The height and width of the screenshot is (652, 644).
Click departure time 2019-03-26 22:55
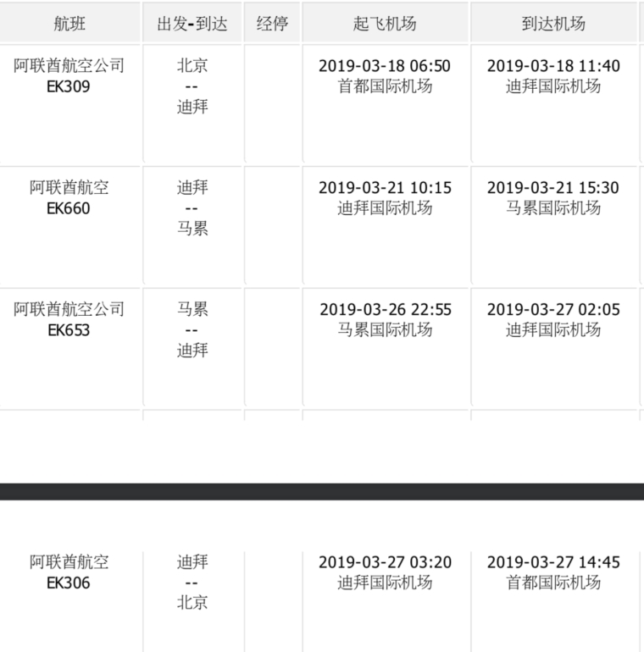pyautogui.click(x=386, y=310)
